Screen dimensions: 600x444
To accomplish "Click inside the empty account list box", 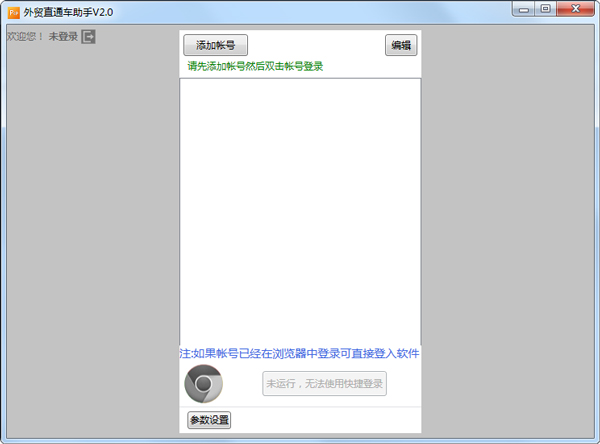I will point(300,212).
